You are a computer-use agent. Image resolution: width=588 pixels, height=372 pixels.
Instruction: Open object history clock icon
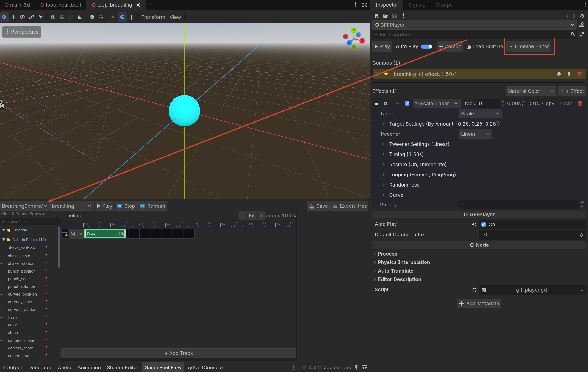tap(582, 16)
